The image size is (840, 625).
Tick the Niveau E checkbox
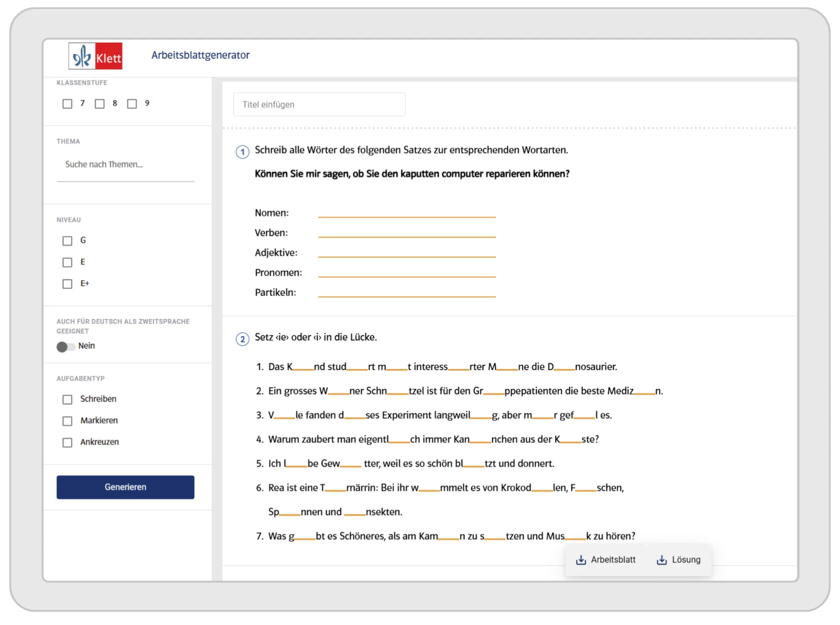coord(67,262)
